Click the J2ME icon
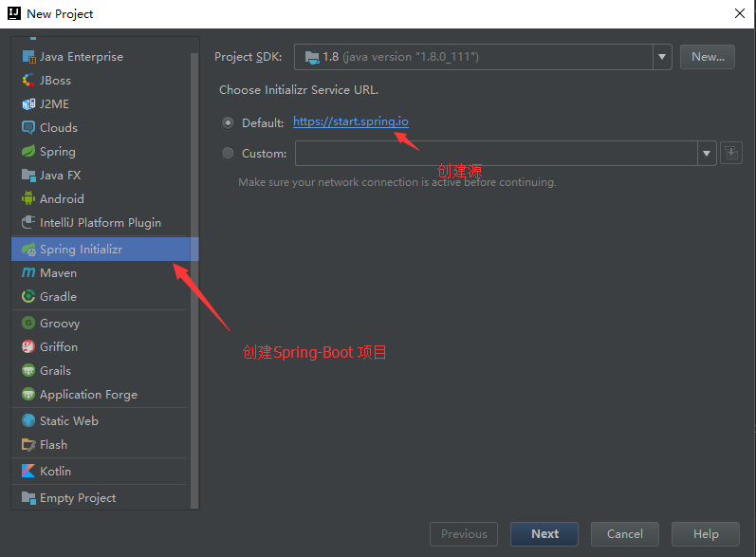The width and height of the screenshot is (756, 557). point(28,103)
